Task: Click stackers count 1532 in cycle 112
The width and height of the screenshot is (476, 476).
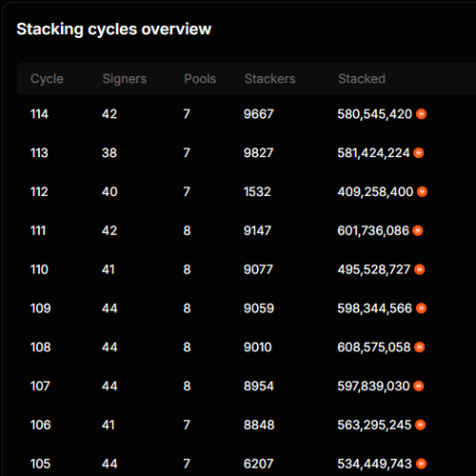Action: tap(257, 191)
